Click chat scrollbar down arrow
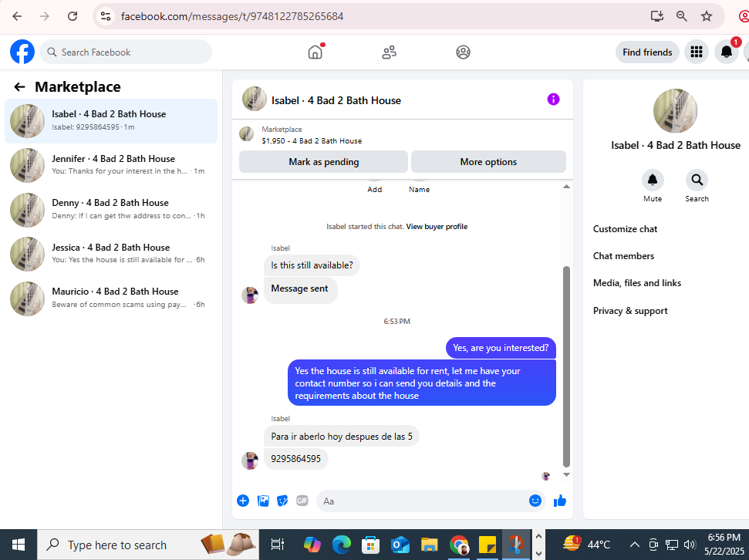The image size is (749, 560). (566, 475)
